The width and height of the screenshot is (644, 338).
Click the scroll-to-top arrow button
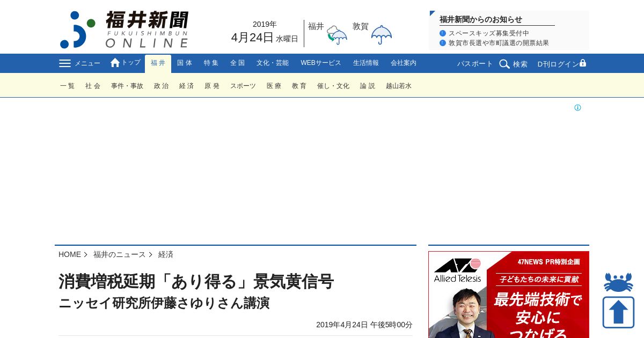pos(618,312)
